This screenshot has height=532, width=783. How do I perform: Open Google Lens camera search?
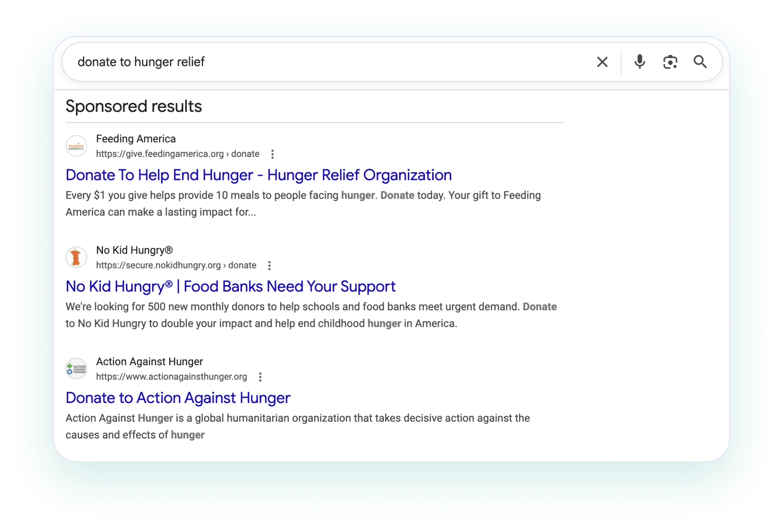pos(669,62)
